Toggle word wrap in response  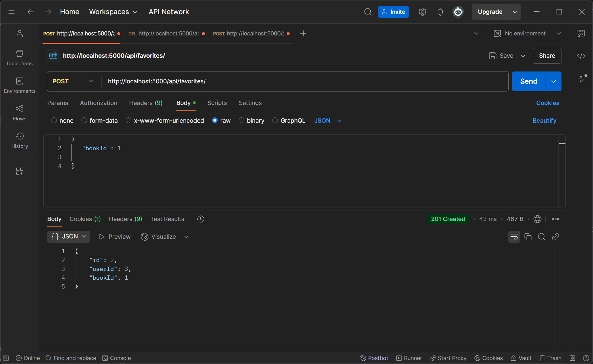(514, 237)
